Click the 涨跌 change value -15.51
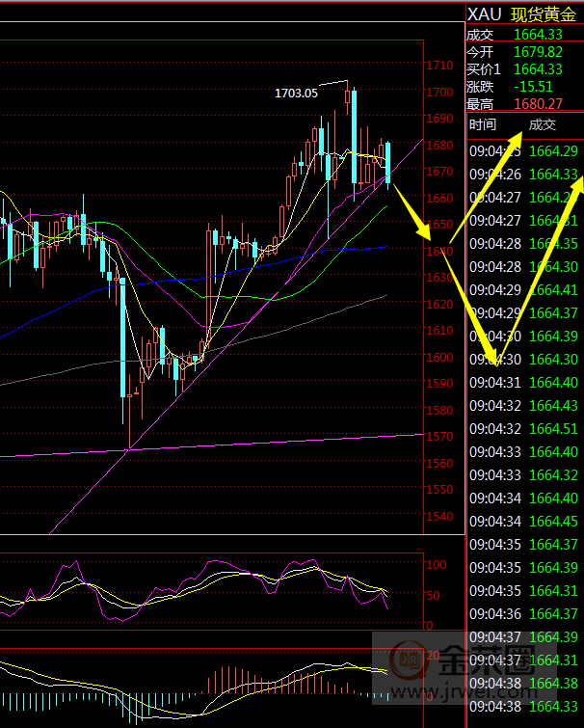 534,87
